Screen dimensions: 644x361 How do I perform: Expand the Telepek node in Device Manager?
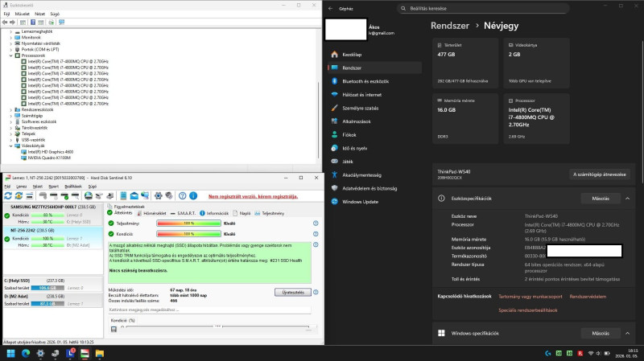point(11,133)
